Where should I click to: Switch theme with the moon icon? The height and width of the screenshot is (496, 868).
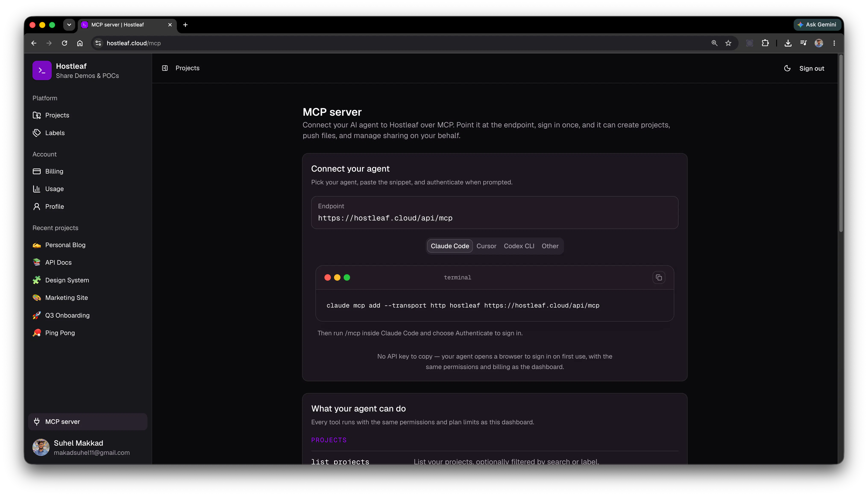787,69
